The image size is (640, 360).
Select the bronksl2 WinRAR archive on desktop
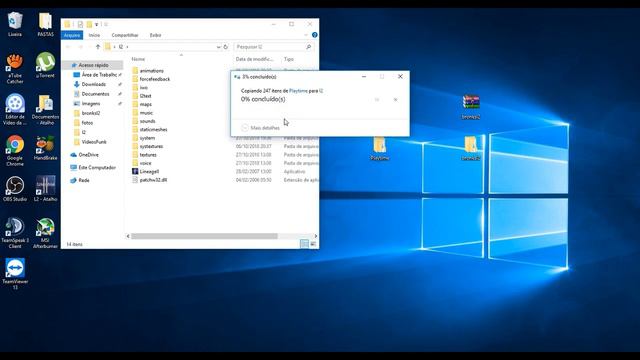(x=471, y=107)
